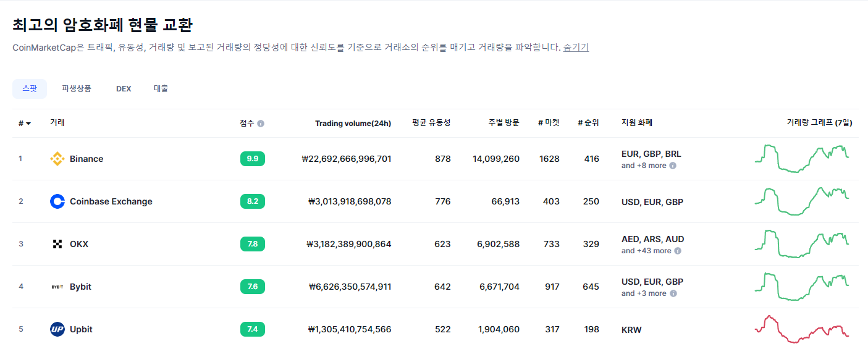
Task: Click the volume ₩3,182,389,900,864
Action: point(349,244)
